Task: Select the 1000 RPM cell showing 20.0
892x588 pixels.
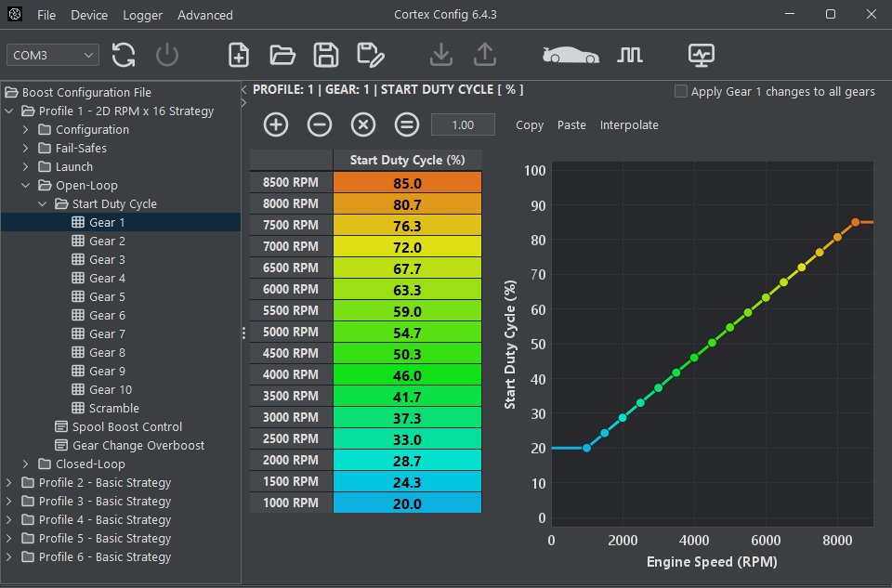Action: 407,503
